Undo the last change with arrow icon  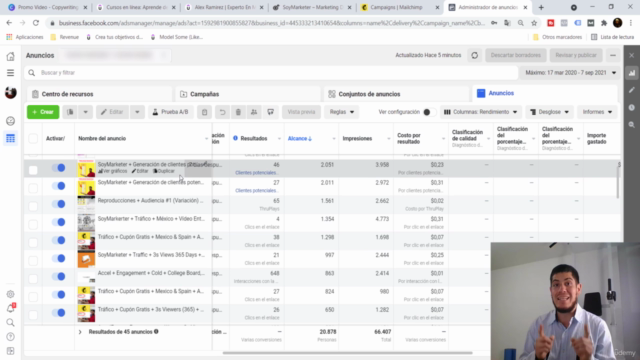222,112
